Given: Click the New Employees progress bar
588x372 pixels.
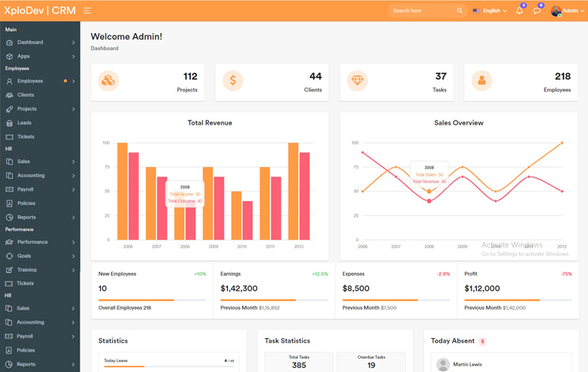Looking at the screenshot, I should click(x=151, y=300).
